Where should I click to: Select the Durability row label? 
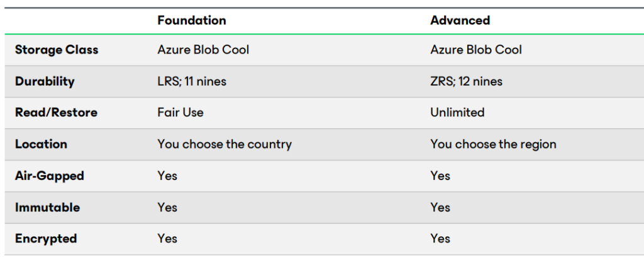45,81
